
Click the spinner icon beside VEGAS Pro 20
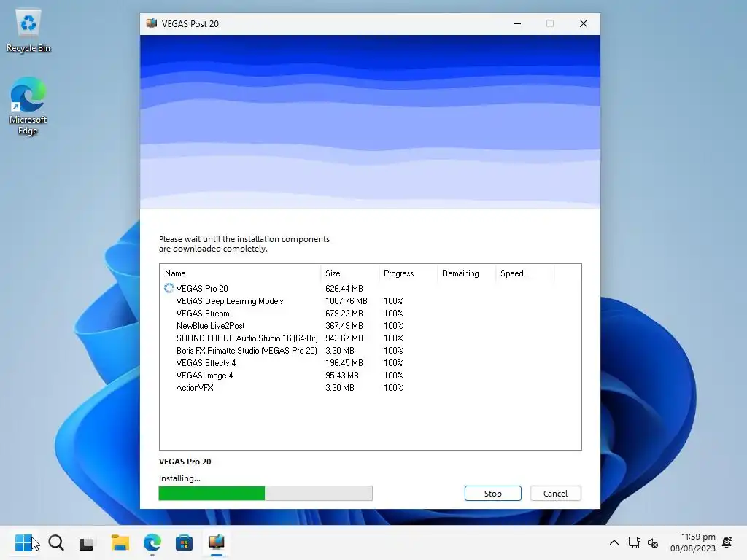(169, 288)
